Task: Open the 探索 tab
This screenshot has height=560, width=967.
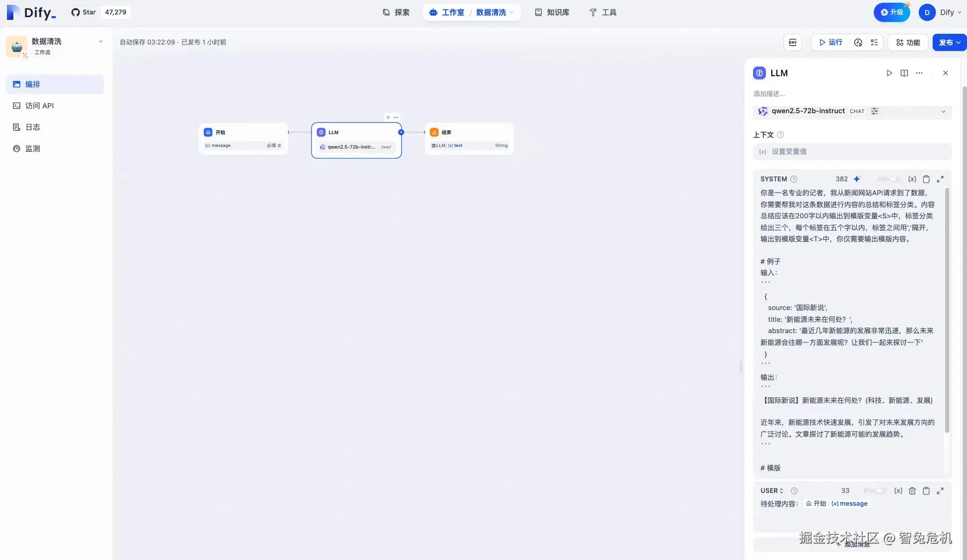Action: click(x=396, y=12)
